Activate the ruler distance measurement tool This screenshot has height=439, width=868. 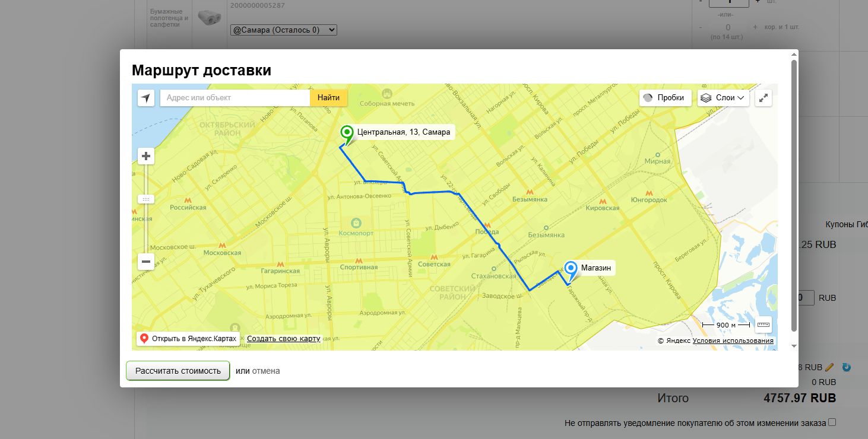point(764,325)
